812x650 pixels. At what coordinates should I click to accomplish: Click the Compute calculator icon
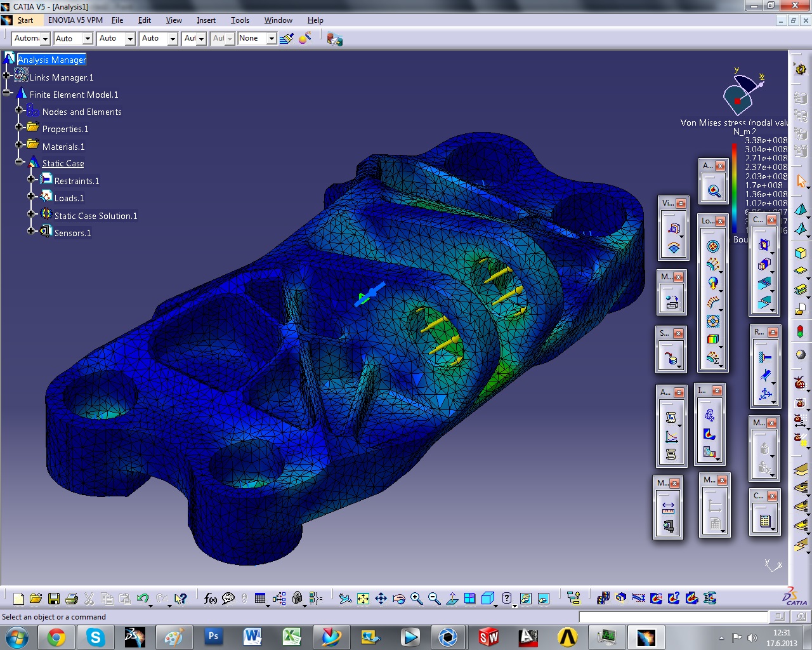(x=765, y=521)
